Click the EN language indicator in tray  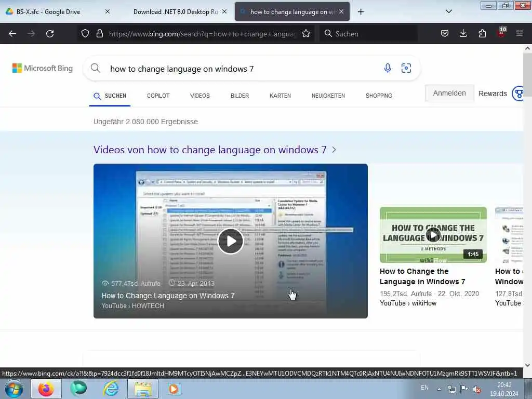click(424, 388)
